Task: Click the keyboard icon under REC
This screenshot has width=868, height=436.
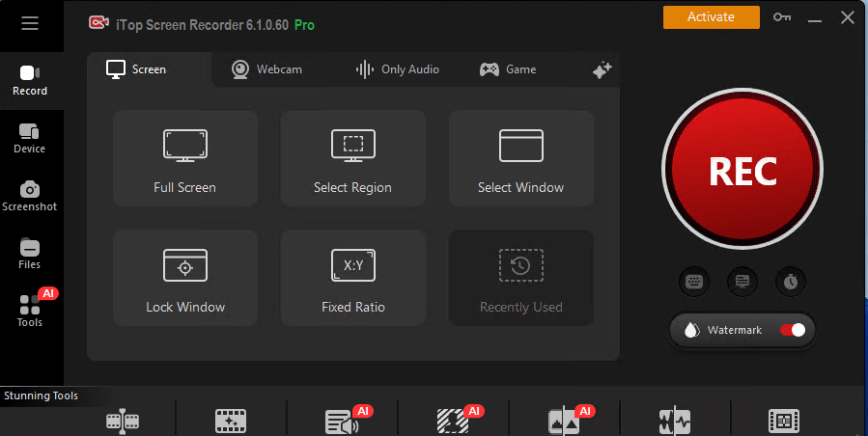Action: click(694, 282)
